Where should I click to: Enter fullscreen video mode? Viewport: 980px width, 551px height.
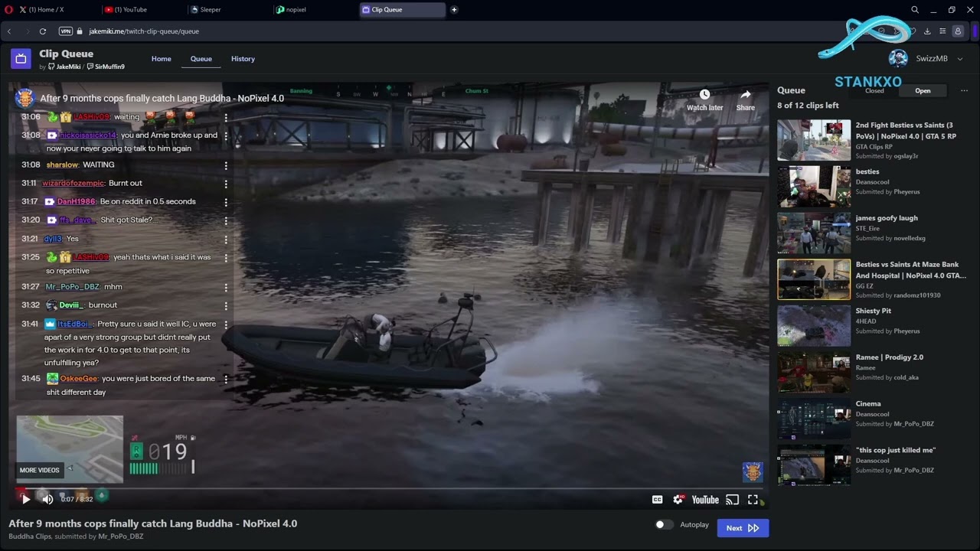pos(753,500)
